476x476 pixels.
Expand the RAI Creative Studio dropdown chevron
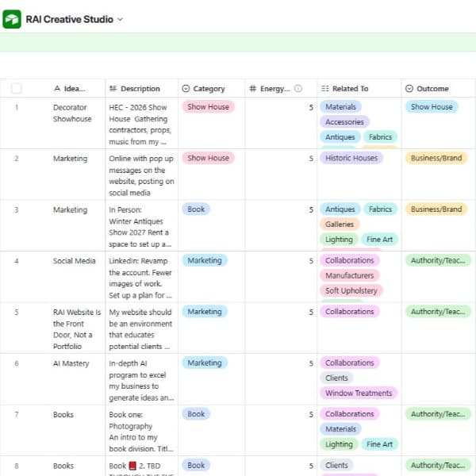tap(121, 19)
